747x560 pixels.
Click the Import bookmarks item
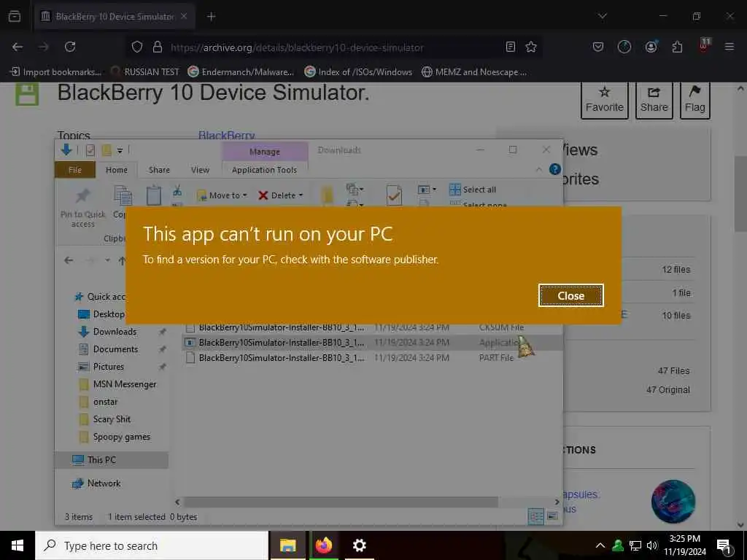(55, 72)
